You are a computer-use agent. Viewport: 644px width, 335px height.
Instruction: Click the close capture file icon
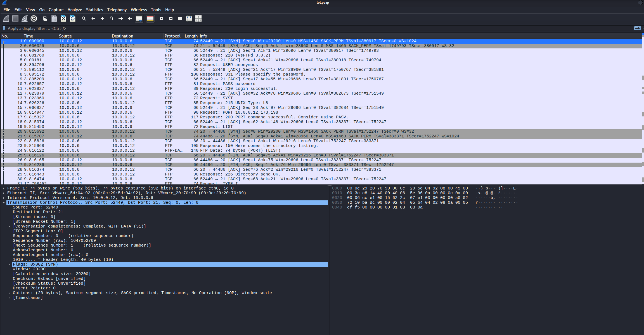point(63,18)
